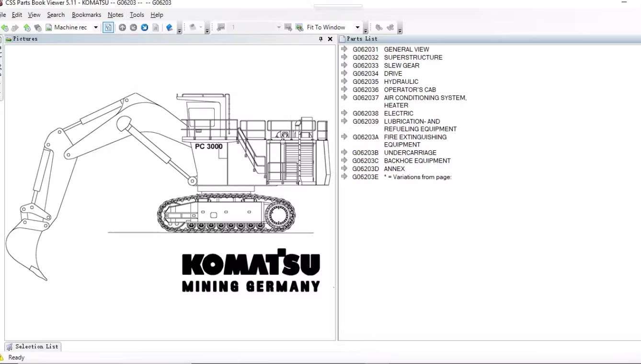Click arrow icon beside G062036 OPERATOR'S CAB
This screenshot has height=364, width=641.
[344, 89]
